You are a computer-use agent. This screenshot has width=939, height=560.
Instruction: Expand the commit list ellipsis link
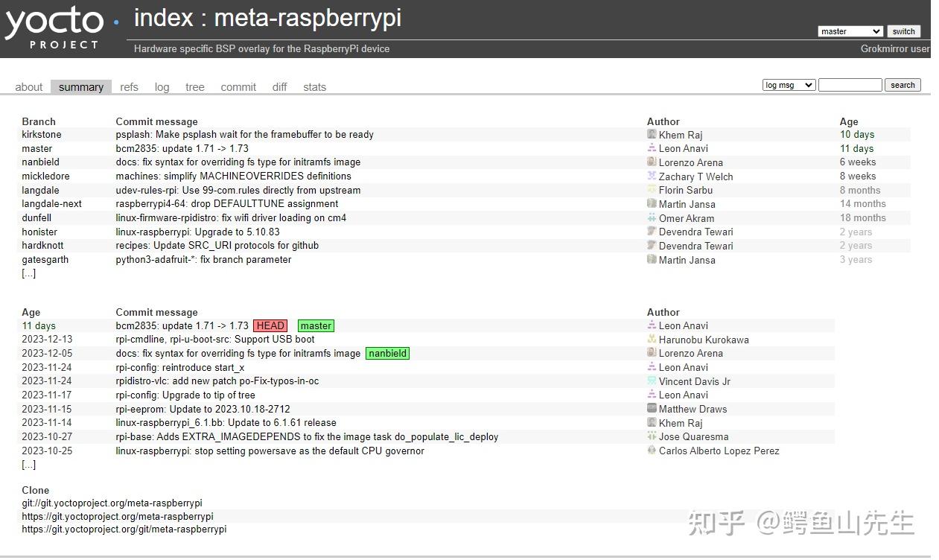(x=28, y=465)
